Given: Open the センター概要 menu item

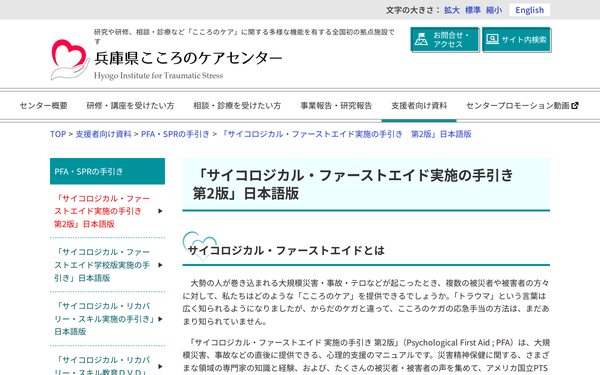Looking at the screenshot, I should coord(44,106).
